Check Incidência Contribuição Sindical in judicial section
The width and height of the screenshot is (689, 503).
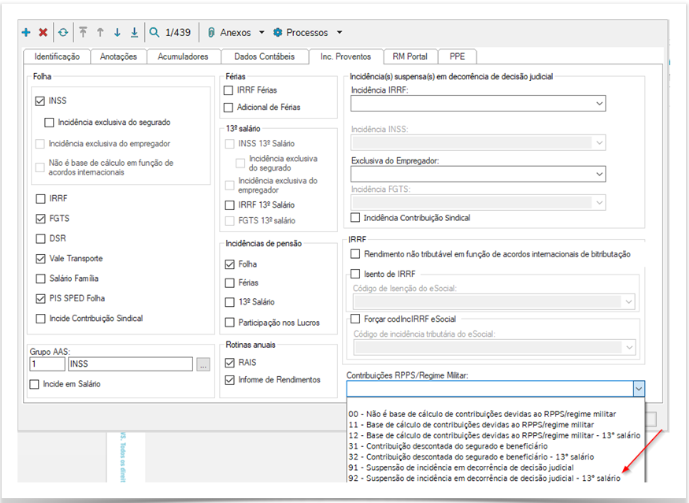click(x=355, y=218)
